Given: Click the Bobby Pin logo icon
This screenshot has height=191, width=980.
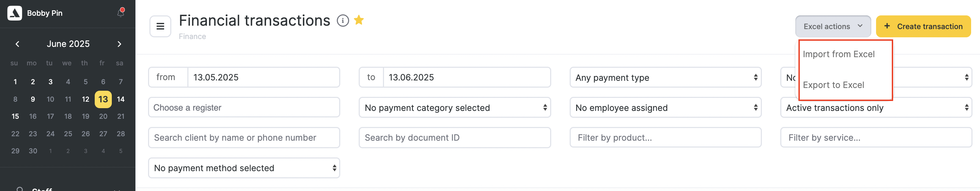Looking at the screenshot, I should [x=15, y=13].
